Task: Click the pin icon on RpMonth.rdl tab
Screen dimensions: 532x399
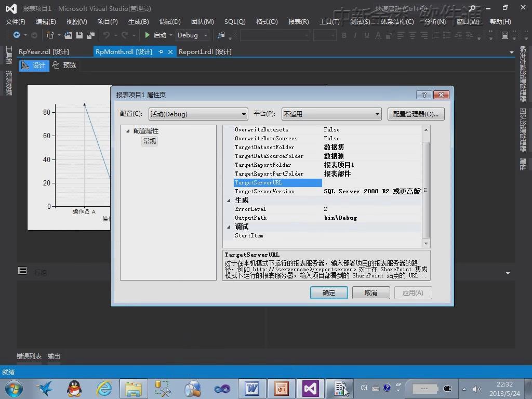Action: [161, 51]
